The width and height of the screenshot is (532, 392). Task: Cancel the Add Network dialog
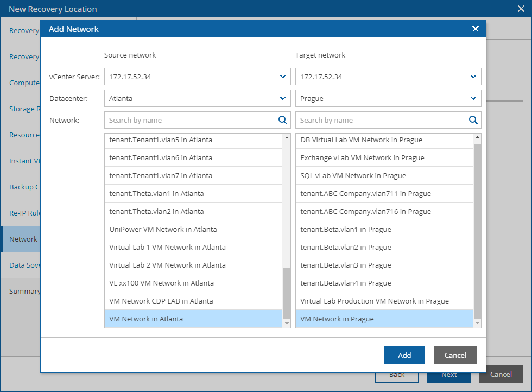click(x=455, y=355)
